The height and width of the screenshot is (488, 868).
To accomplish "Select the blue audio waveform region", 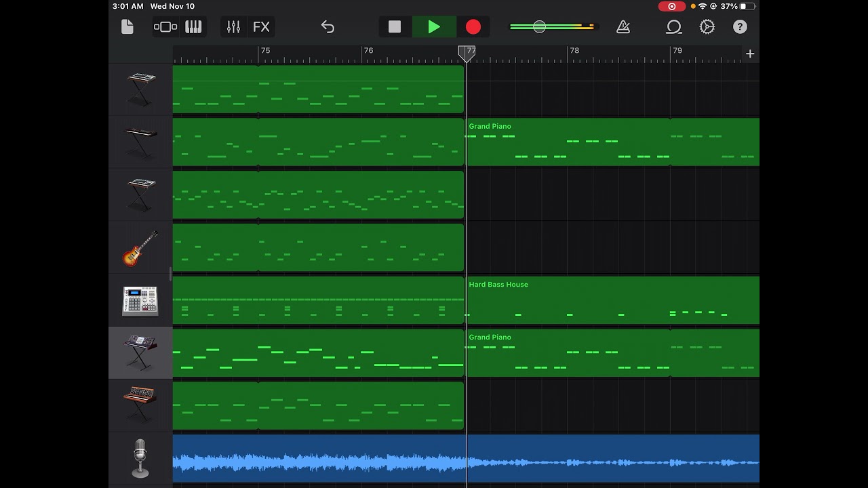I will tap(466, 458).
